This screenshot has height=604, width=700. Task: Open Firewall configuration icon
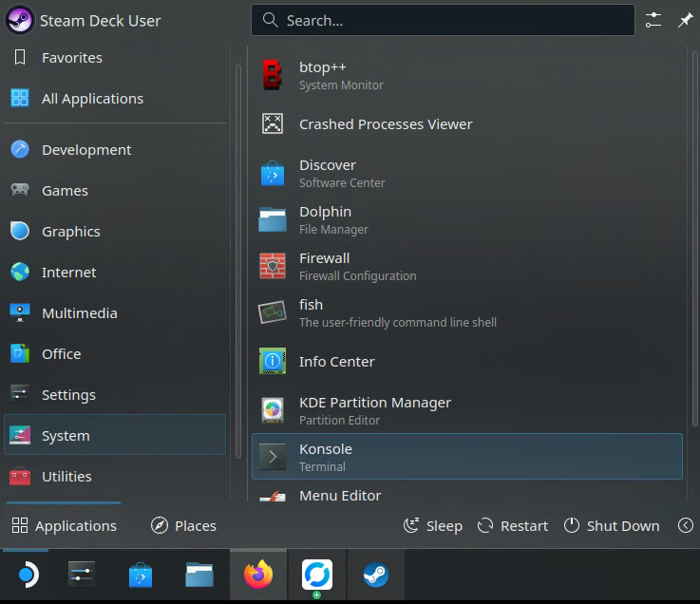pos(273,266)
